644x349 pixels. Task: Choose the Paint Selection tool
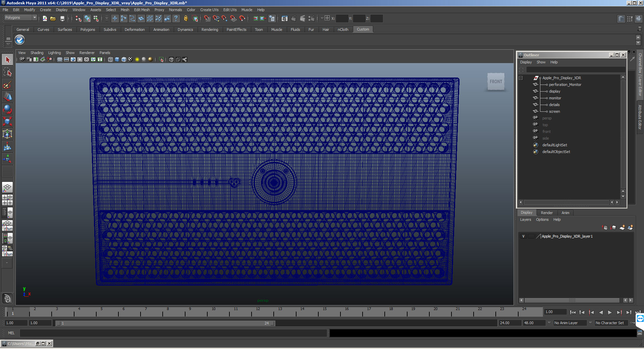point(7,84)
